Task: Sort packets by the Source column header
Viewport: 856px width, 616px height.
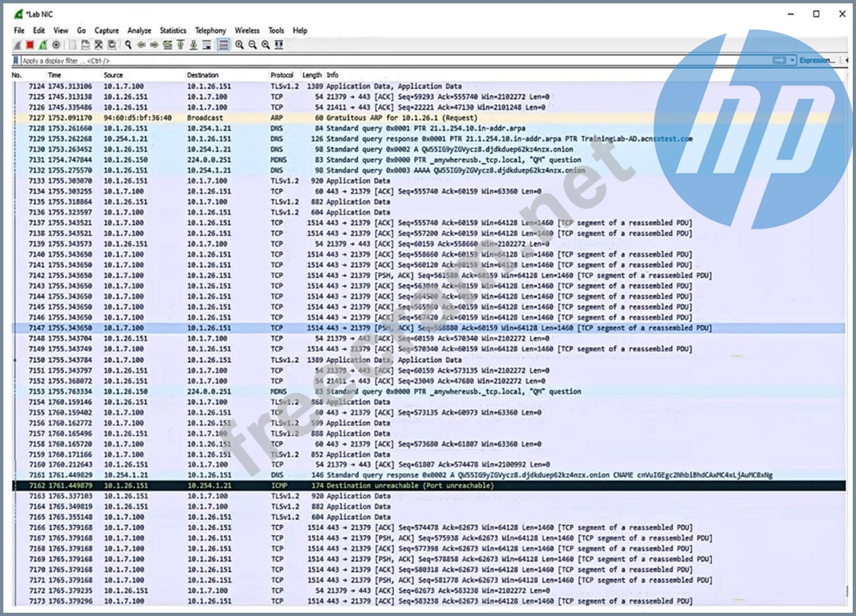Action: [113, 75]
